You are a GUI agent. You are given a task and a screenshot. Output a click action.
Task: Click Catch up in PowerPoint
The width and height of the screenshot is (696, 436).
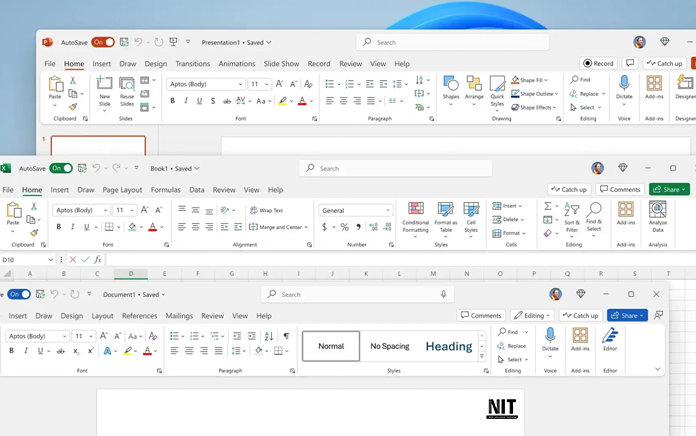pyautogui.click(x=664, y=63)
